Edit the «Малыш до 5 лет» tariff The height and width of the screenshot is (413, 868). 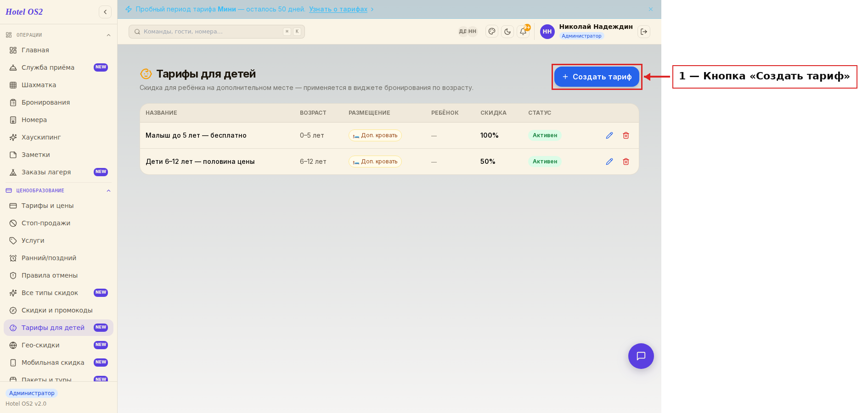click(609, 135)
